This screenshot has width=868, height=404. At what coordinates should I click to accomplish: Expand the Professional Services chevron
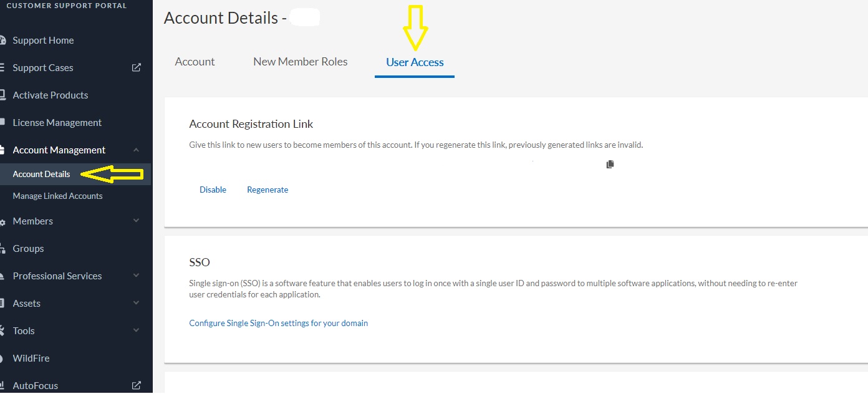pyautogui.click(x=137, y=276)
